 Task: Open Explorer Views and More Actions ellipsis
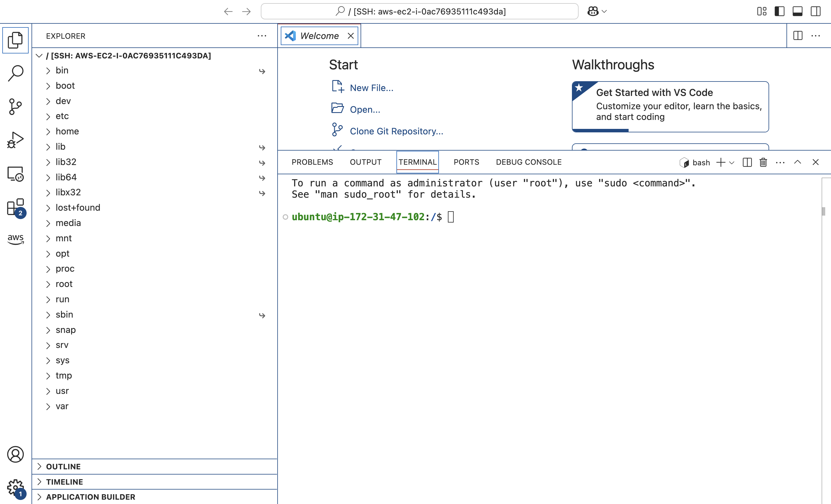click(x=262, y=36)
